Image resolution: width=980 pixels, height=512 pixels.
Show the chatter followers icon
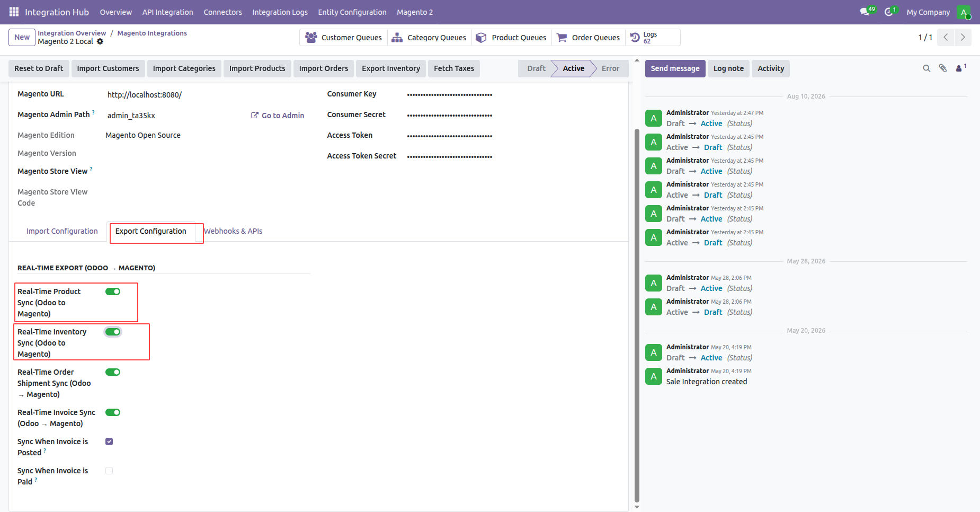pyautogui.click(x=960, y=68)
